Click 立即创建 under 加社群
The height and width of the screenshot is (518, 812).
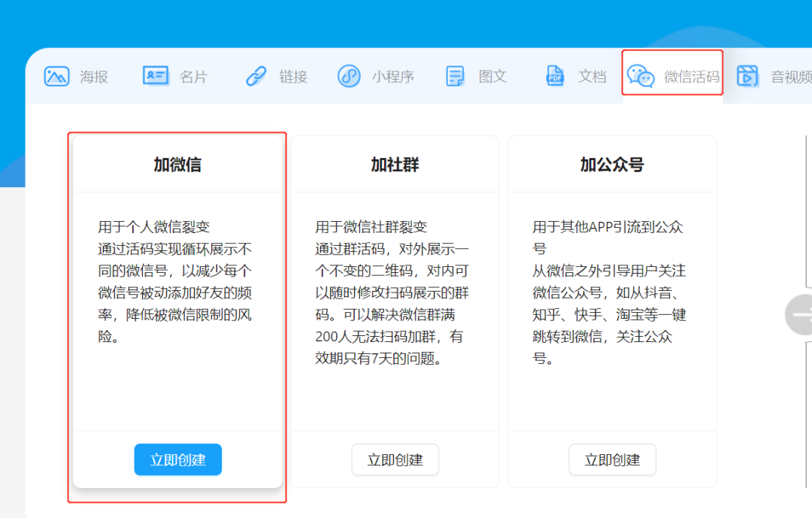click(x=395, y=459)
